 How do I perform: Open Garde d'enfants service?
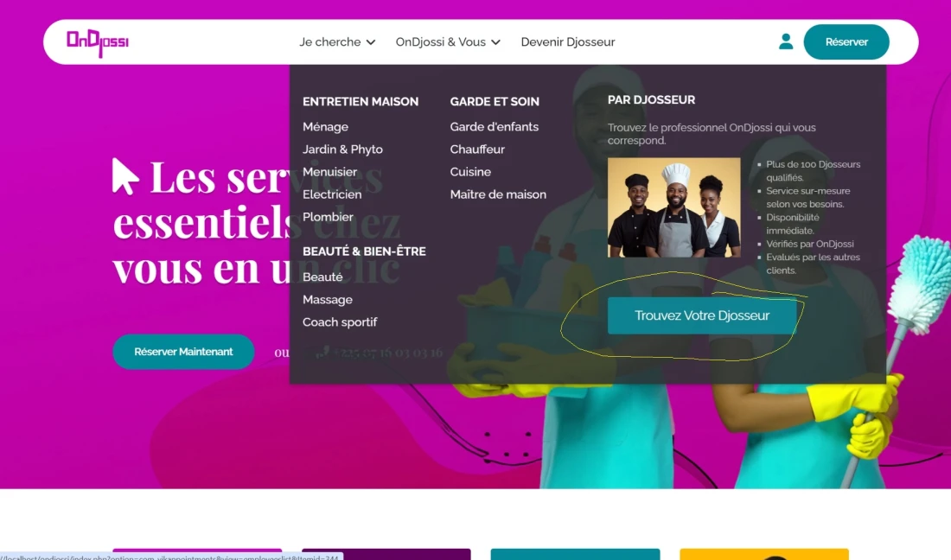[x=494, y=127]
